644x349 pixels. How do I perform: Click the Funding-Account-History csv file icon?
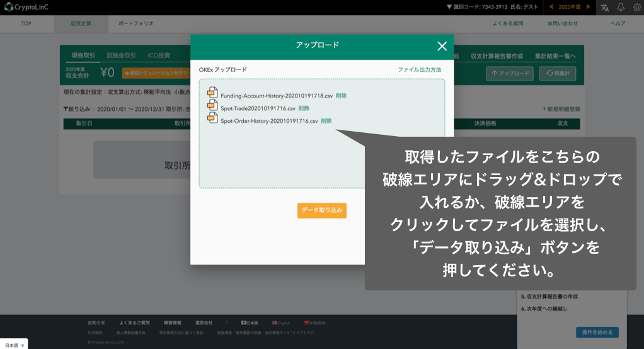tap(212, 93)
